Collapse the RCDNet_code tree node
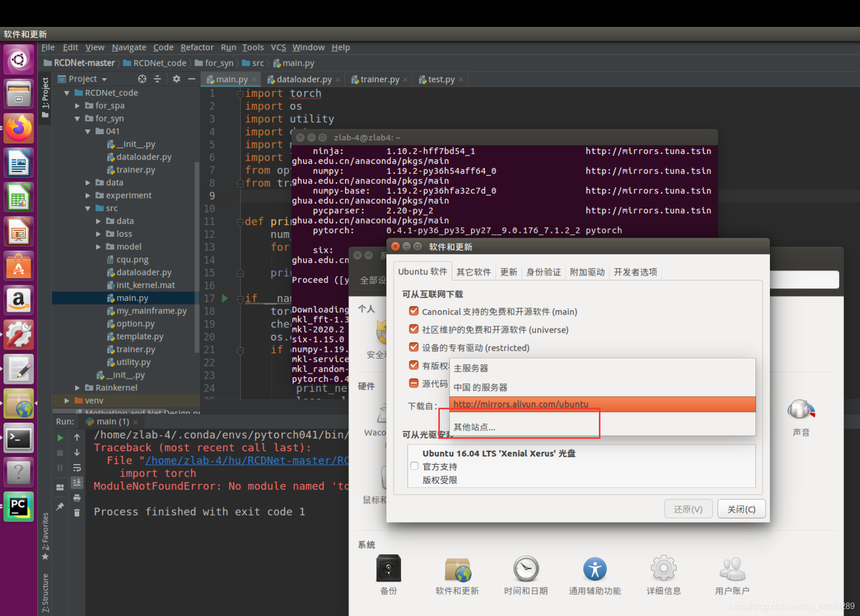The width and height of the screenshot is (860, 616). 67,93
